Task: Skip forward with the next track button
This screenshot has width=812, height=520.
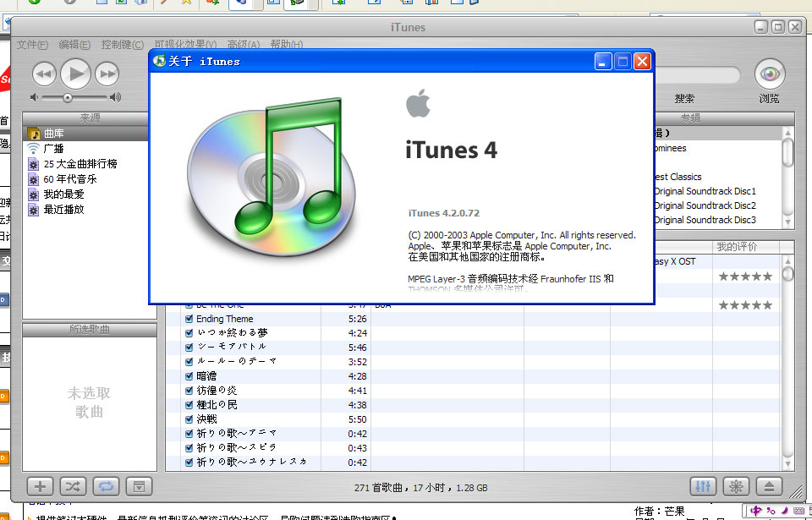Action: tap(107, 74)
